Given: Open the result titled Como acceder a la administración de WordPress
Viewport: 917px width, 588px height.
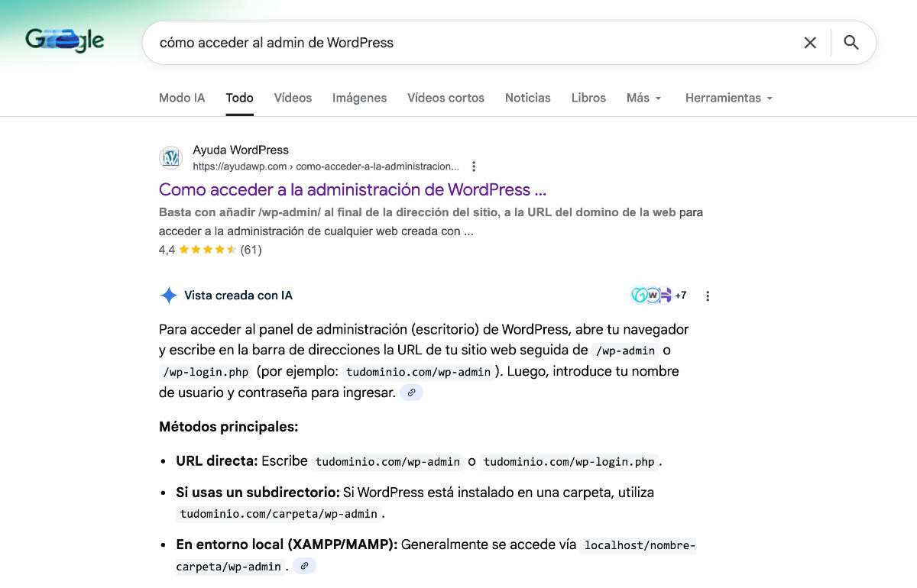Looking at the screenshot, I should click(352, 189).
